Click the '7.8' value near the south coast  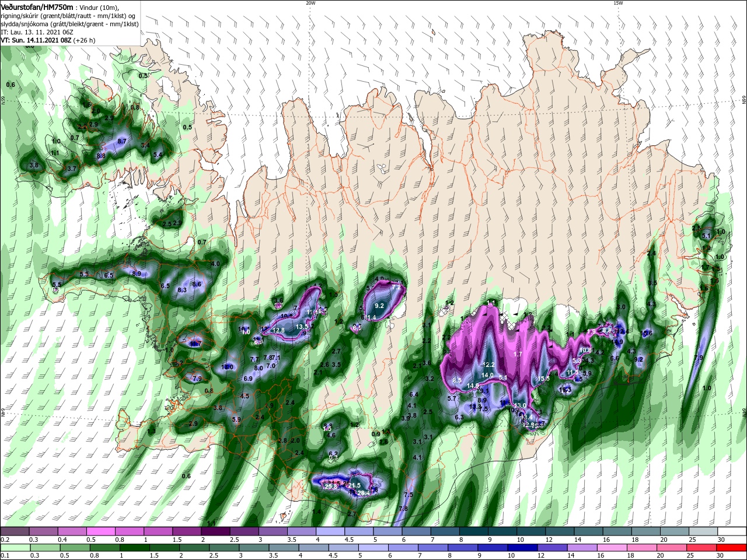[403, 509]
